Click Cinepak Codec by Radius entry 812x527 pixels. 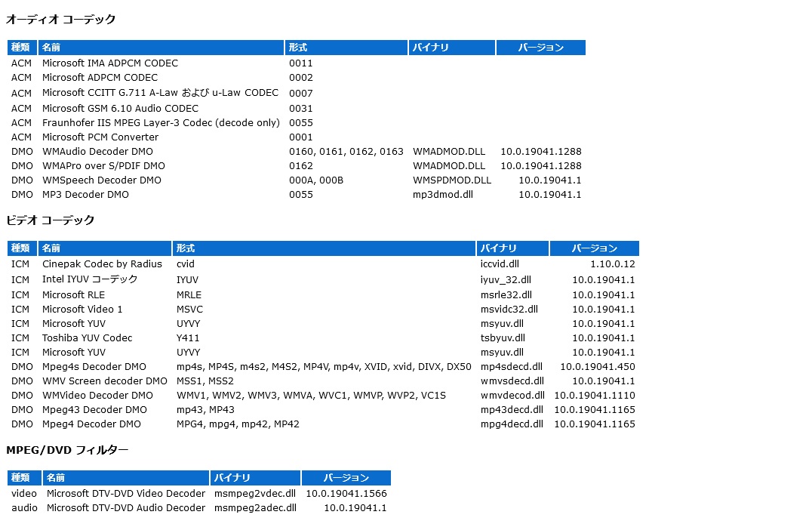click(102, 264)
